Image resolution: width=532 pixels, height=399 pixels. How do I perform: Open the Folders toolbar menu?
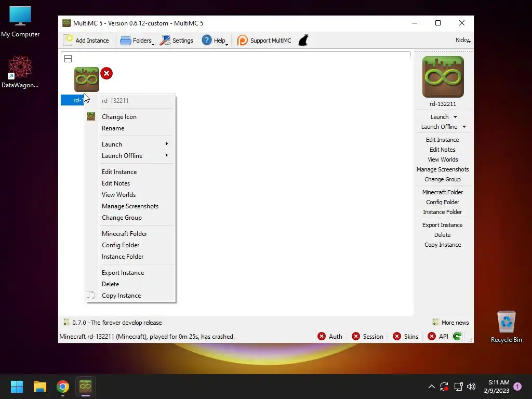click(x=137, y=41)
